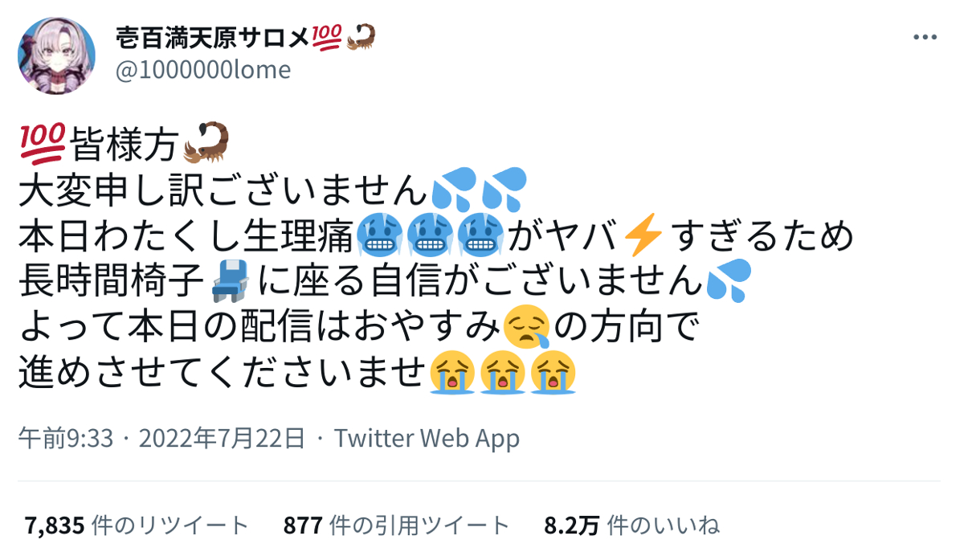Click the 2022年7月22日 date text
The image size is (964, 560).
[x=222, y=439]
